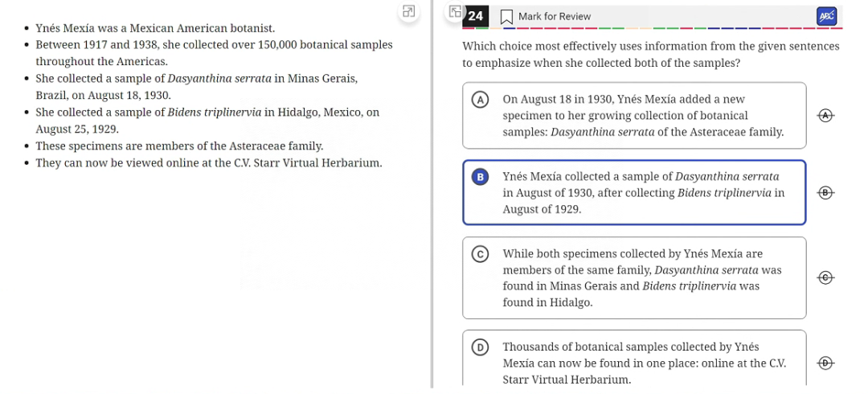Expand the right question pane icon
868x394 pixels.
(x=455, y=11)
